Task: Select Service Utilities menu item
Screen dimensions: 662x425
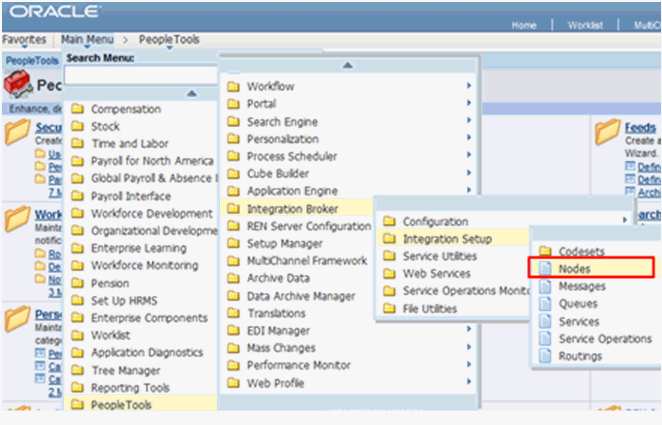Action: click(440, 256)
